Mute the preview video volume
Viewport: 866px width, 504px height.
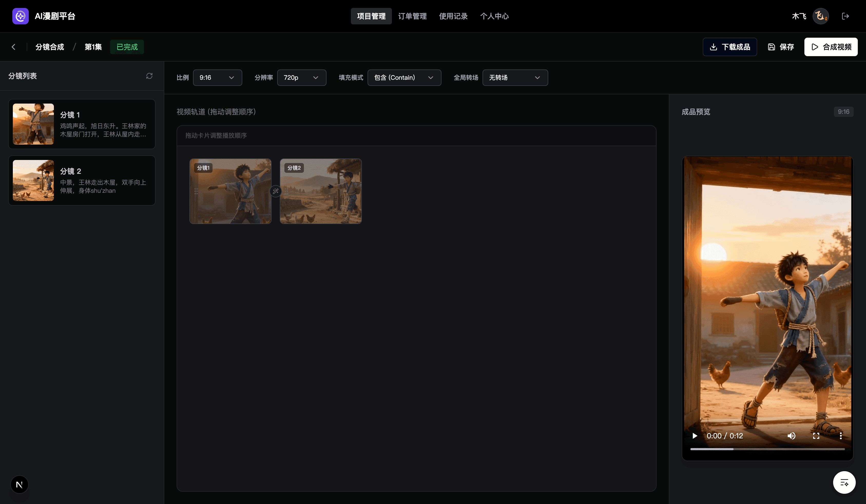point(791,436)
